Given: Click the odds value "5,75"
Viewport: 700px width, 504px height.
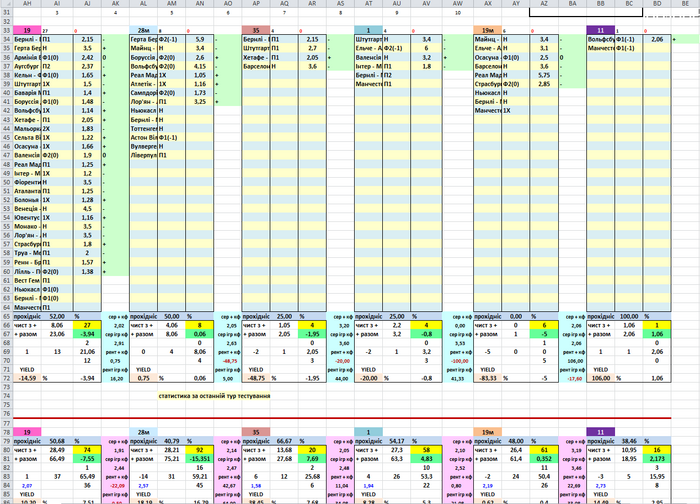Looking at the screenshot, I should click(544, 75).
